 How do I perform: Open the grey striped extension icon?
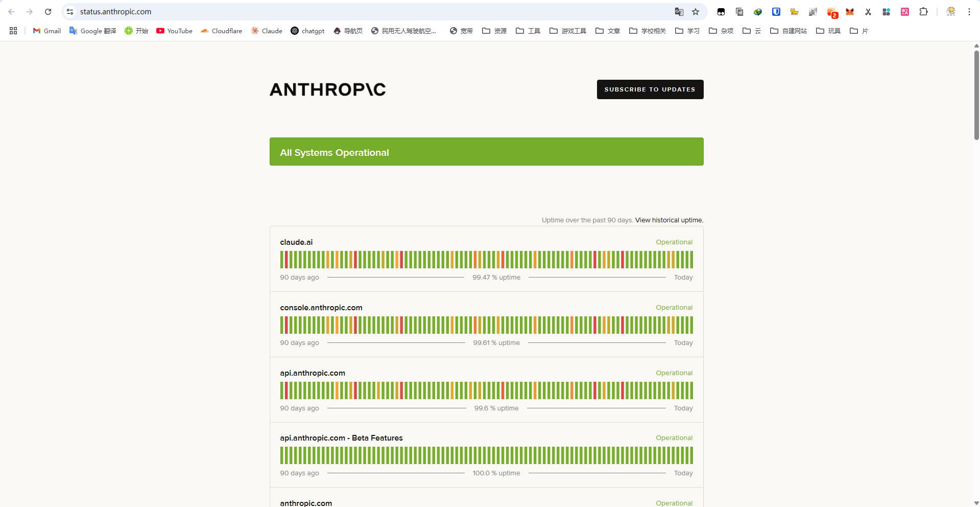click(813, 12)
